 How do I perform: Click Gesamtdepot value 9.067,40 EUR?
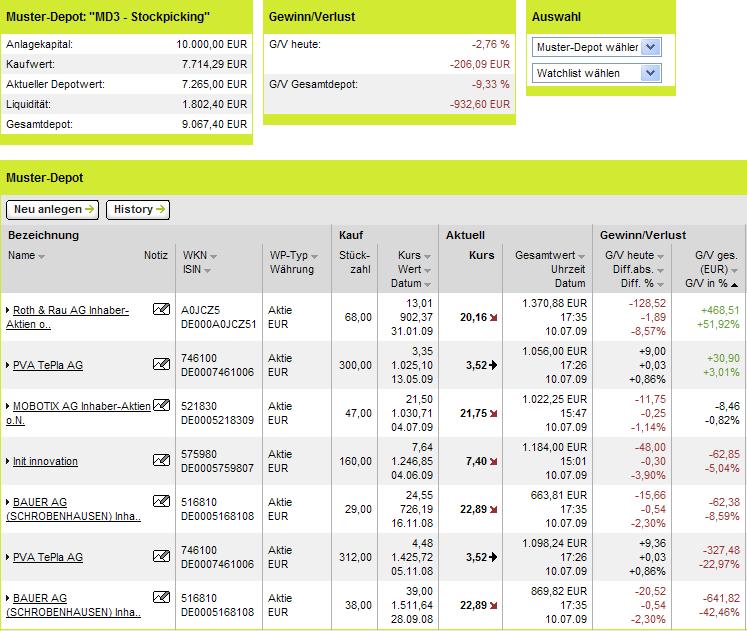pyautogui.click(x=214, y=124)
